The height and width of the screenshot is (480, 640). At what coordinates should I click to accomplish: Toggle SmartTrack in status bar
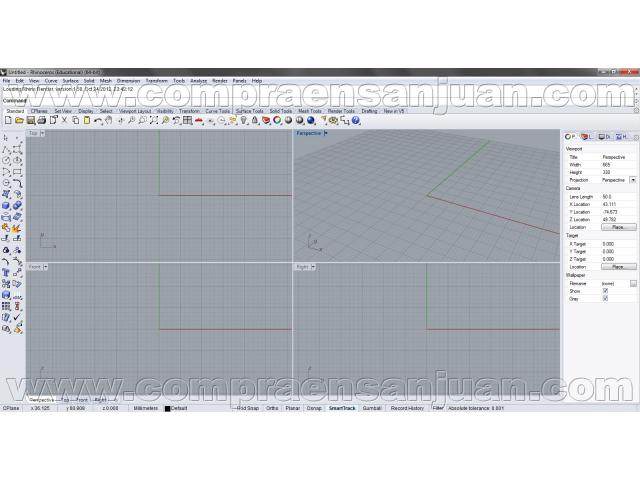pos(342,408)
